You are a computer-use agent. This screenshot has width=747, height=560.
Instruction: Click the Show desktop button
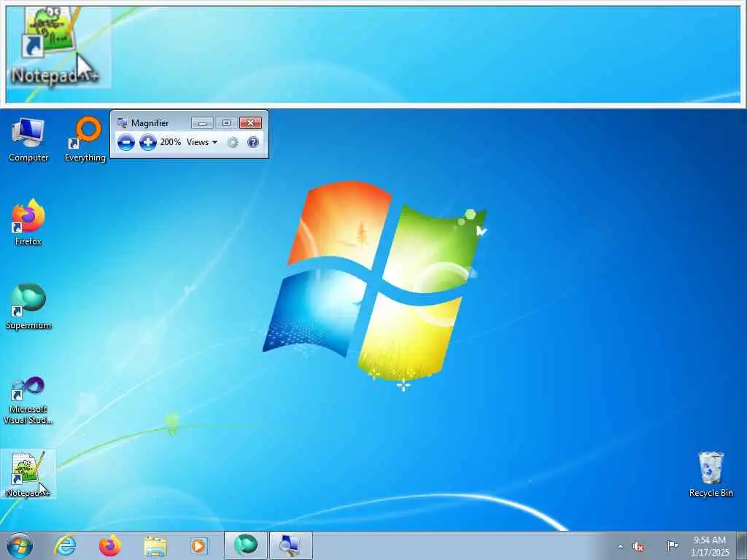pyautogui.click(x=742, y=545)
